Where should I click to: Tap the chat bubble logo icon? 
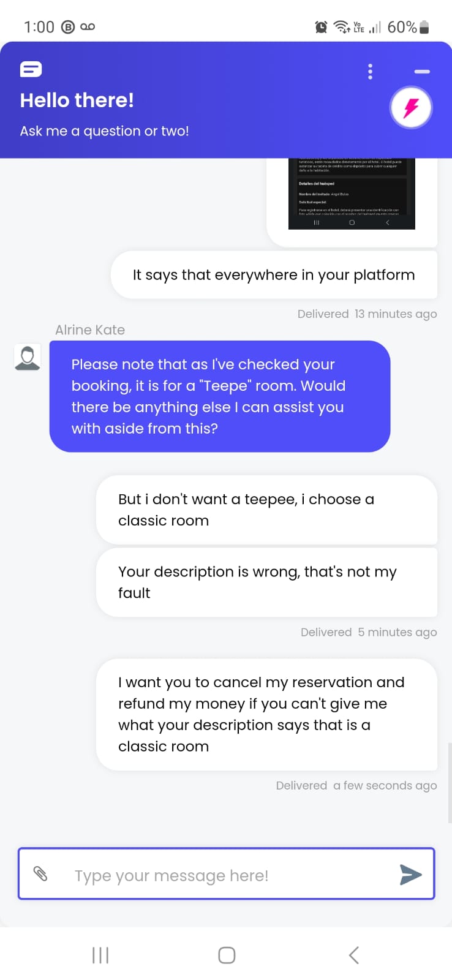(31, 69)
